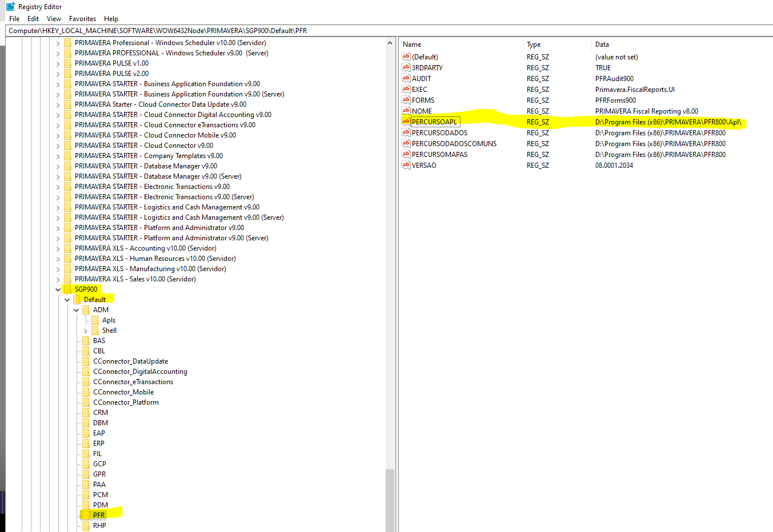Expand the Shell subkey under ADM
This screenshot has width=773, height=532.
pyautogui.click(x=85, y=331)
